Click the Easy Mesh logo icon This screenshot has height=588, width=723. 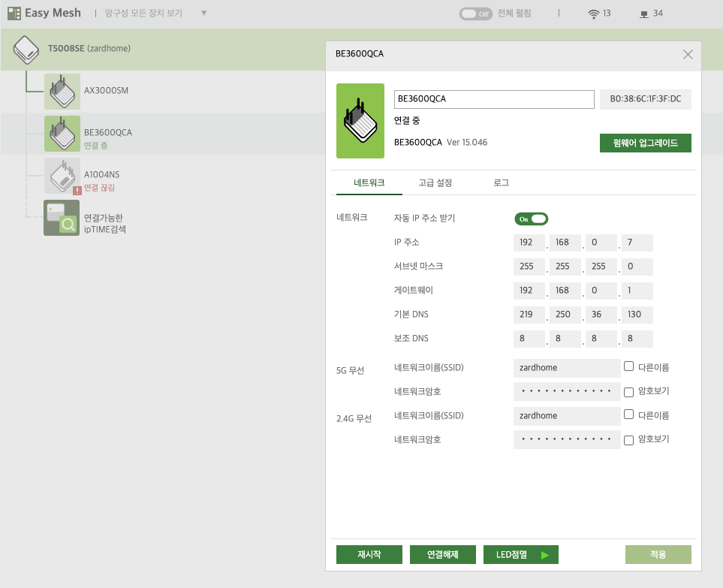point(14,14)
